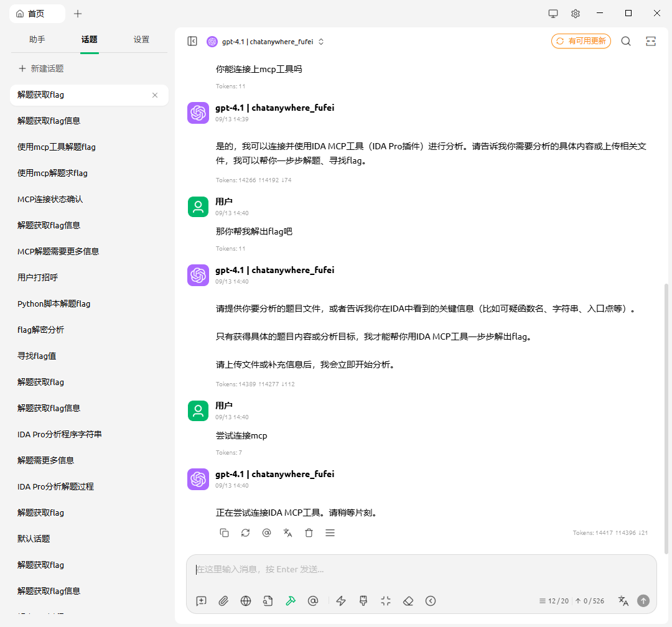Open topic flag解密分析
This screenshot has height=627, width=672.
coord(89,330)
